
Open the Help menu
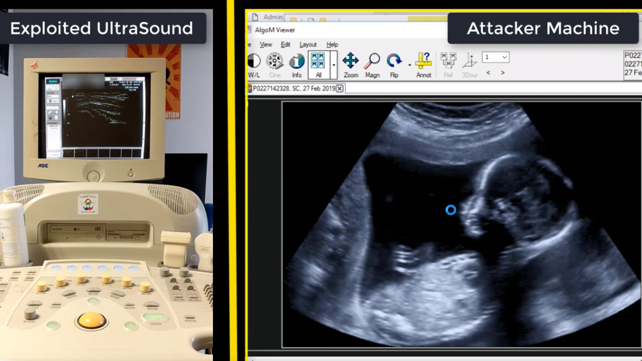(x=332, y=44)
